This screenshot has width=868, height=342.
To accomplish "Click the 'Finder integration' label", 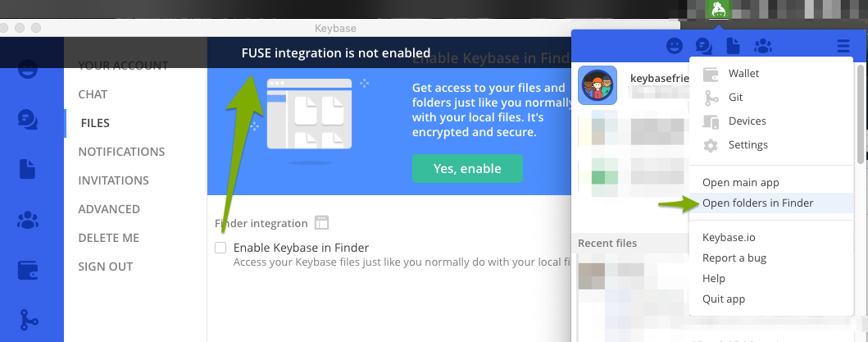I will [261, 223].
